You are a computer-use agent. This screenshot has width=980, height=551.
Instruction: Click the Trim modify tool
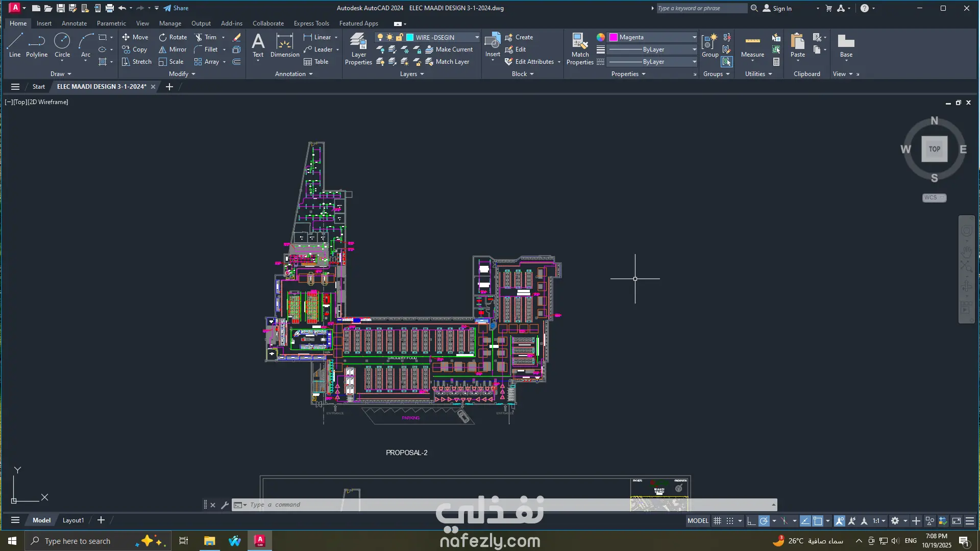click(206, 37)
